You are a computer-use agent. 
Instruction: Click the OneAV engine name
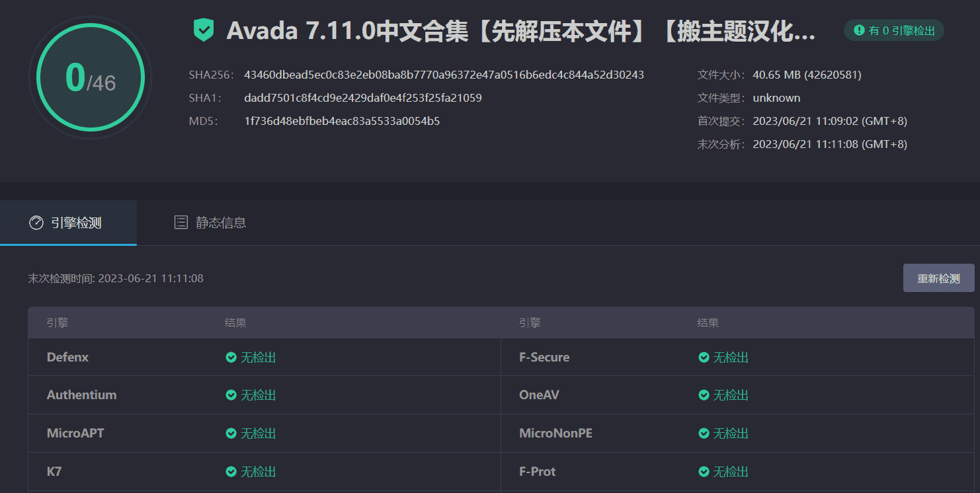540,395
